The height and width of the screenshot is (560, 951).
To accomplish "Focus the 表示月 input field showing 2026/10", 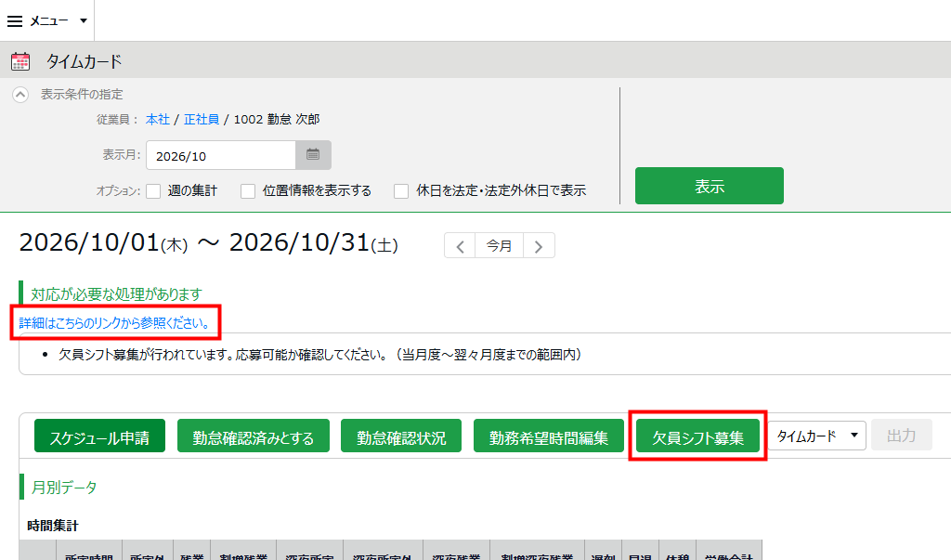I will tap(221, 155).
